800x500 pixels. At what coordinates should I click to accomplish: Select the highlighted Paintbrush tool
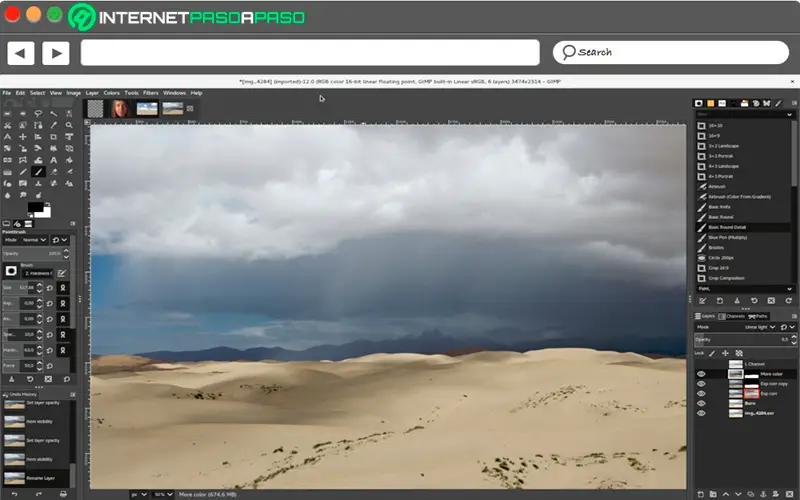tap(38, 171)
